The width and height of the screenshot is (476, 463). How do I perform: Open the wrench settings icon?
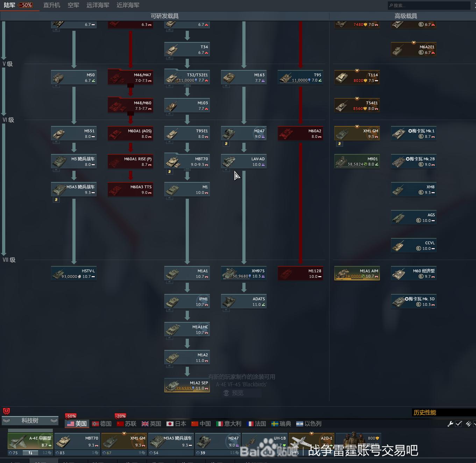pyautogui.click(x=450, y=424)
